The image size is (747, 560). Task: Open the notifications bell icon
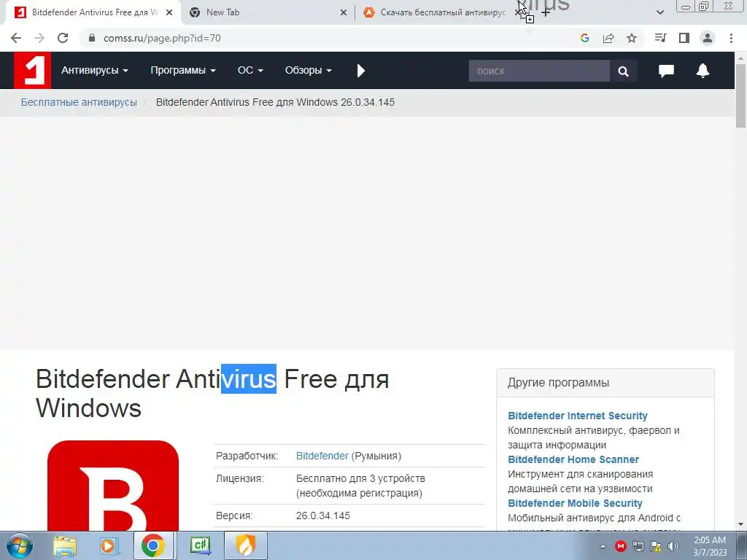click(703, 71)
